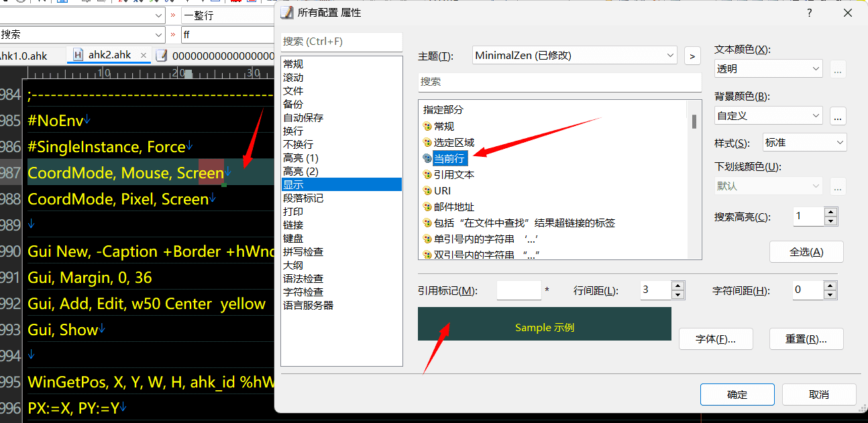Image resolution: width=868 pixels, height=423 pixels.
Task: Click the search field under the theme dropdown
Action: (559, 82)
